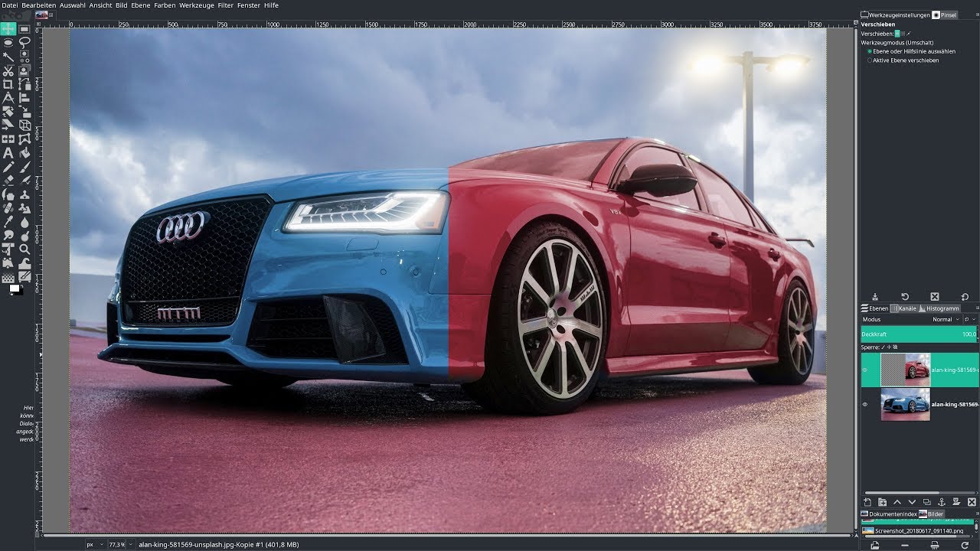The image size is (980, 551).
Task: Switch to the Kanäle tab
Action: point(903,308)
